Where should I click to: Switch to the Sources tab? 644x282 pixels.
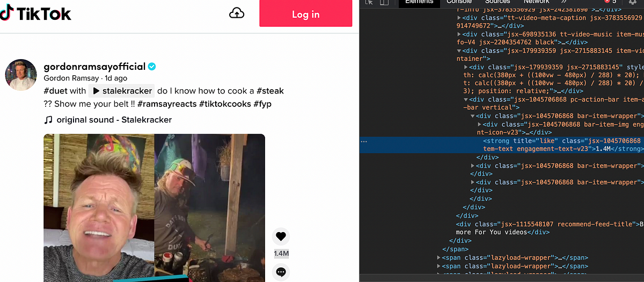click(498, 2)
